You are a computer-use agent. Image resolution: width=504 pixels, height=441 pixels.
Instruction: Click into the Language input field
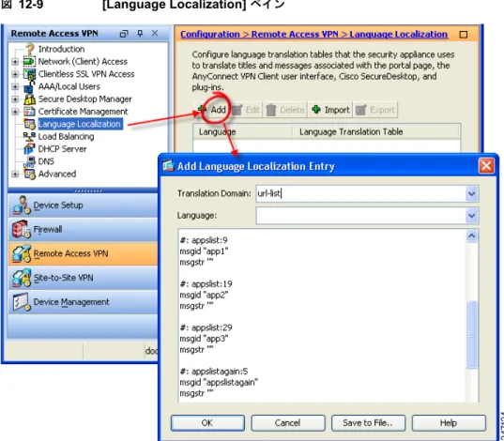360,216
